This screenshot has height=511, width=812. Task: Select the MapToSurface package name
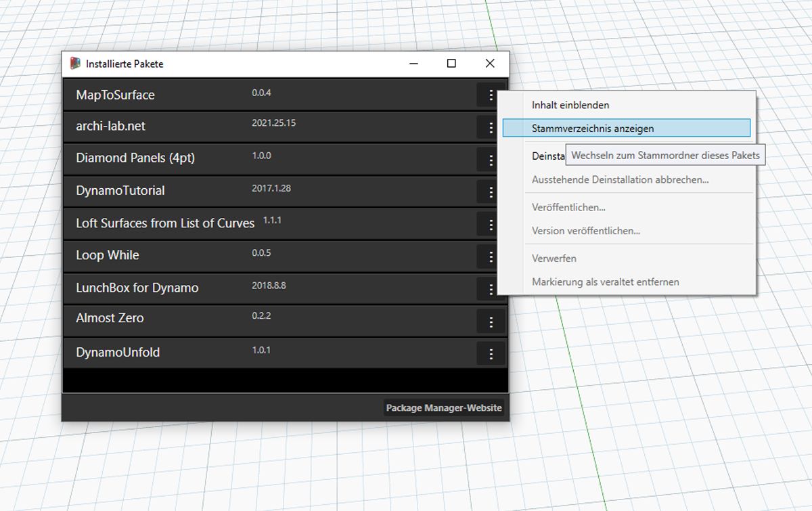pos(115,95)
